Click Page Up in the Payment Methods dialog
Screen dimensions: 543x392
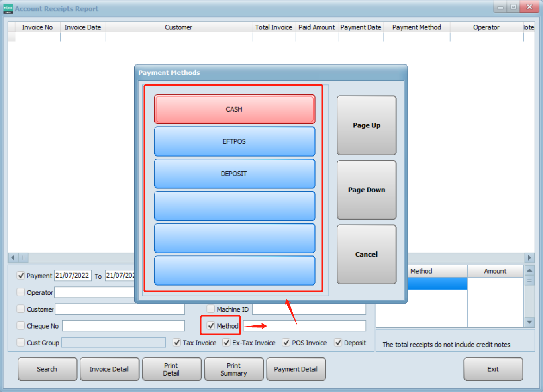(366, 125)
